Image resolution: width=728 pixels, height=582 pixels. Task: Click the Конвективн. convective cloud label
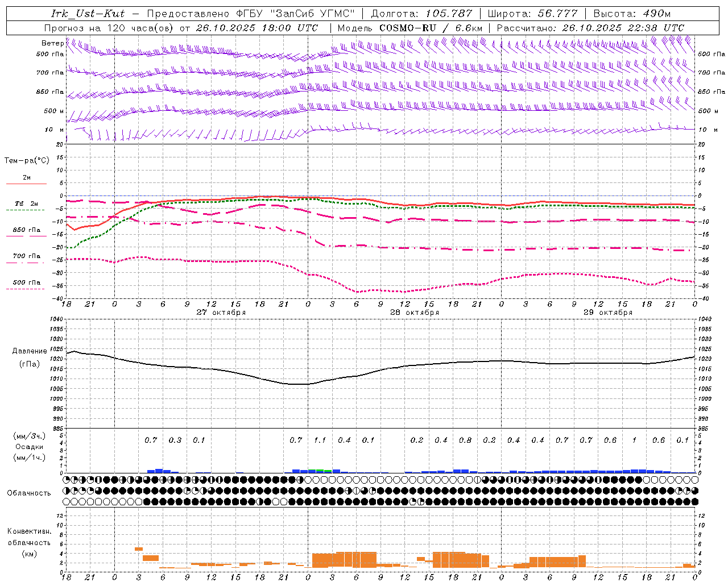click(x=29, y=531)
